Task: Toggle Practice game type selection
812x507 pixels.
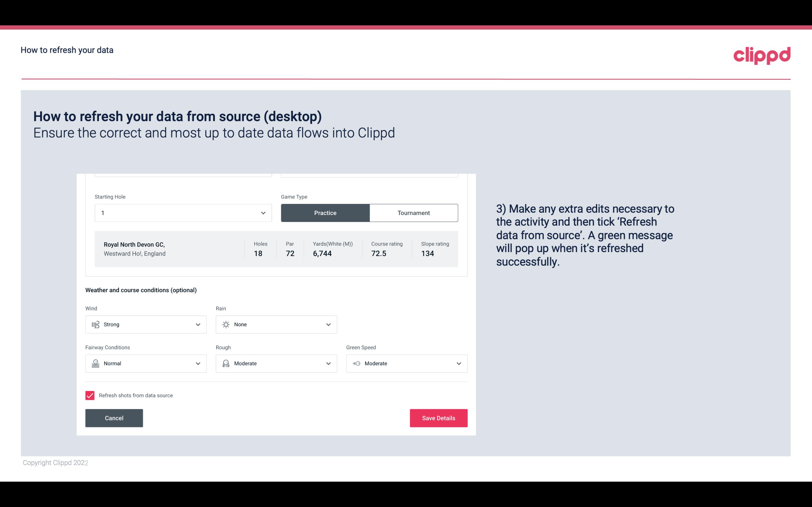Action: pos(325,213)
